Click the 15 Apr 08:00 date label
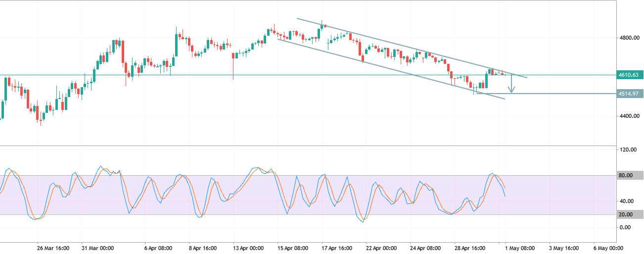The height and width of the screenshot is (254, 644). click(x=292, y=248)
